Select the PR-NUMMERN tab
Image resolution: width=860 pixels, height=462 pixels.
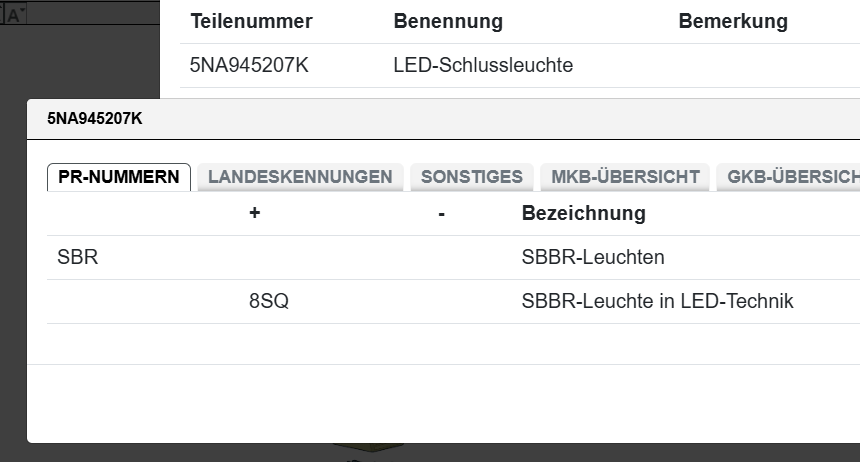[x=119, y=177]
